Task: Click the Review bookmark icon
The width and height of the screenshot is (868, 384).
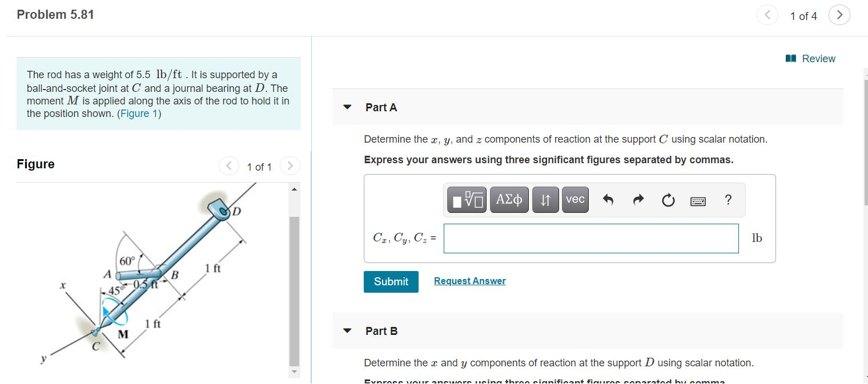Action: (x=791, y=58)
